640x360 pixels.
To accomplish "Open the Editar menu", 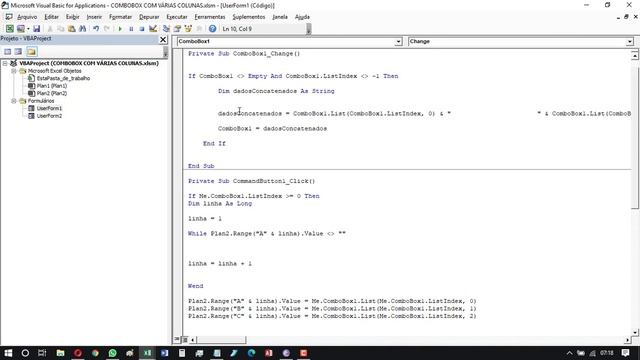I will coord(51,17).
